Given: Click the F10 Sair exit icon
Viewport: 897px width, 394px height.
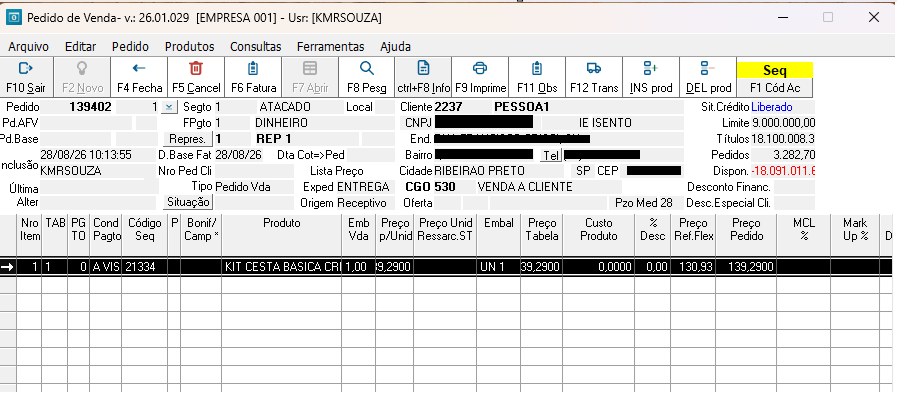Looking at the screenshot, I should [x=26, y=69].
